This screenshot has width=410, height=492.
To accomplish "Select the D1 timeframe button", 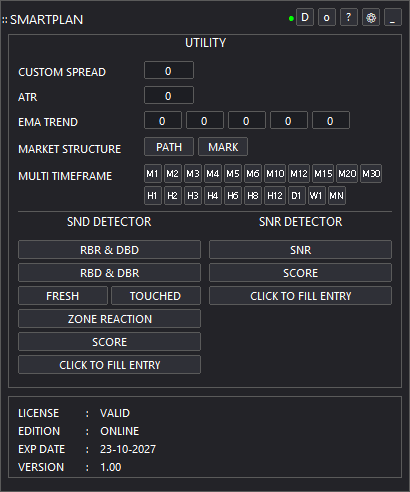I will point(297,196).
